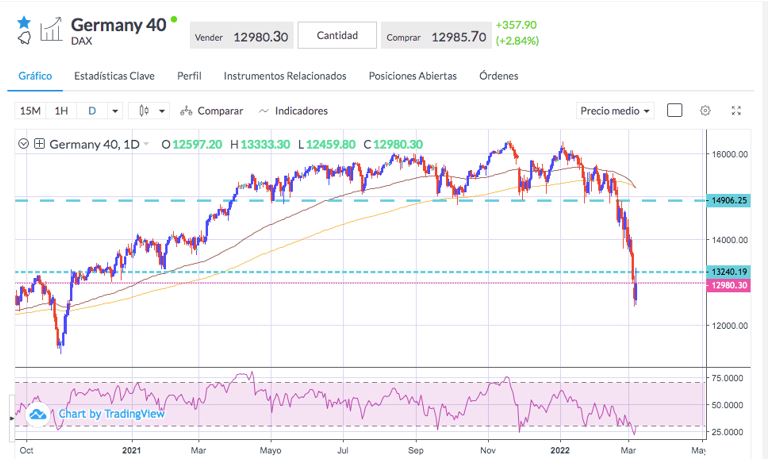770x468 pixels.
Task: Click Comprar at 12985.70
Action: (x=436, y=35)
